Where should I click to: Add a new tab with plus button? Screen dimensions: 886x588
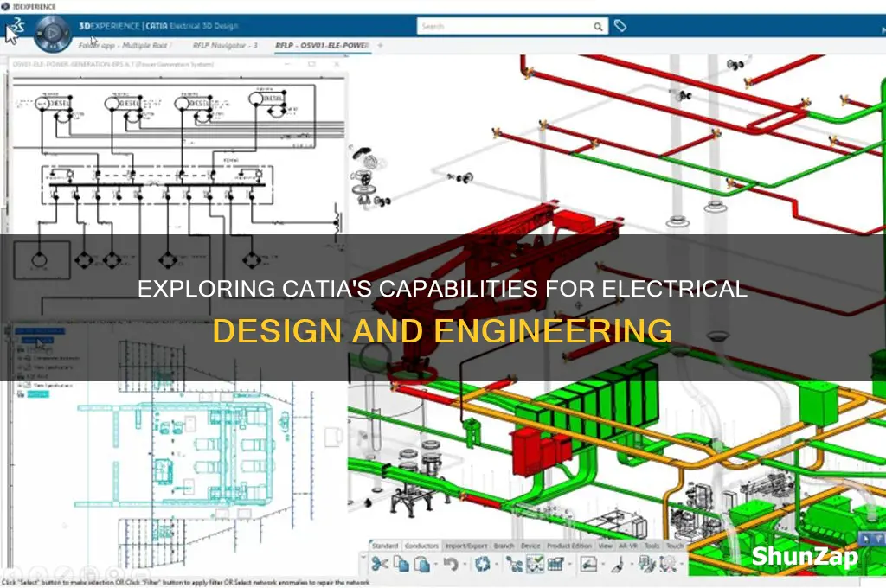(381, 45)
